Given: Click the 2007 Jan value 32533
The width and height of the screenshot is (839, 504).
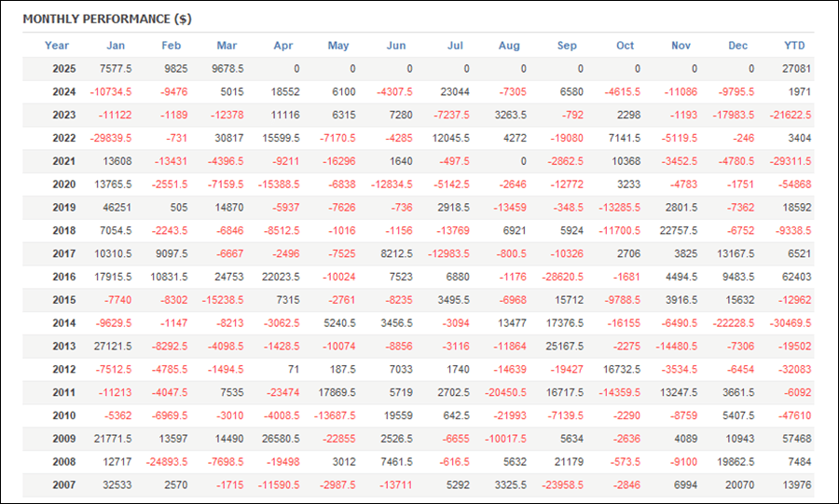Looking at the screenshot, I should (x=117, y=484).
